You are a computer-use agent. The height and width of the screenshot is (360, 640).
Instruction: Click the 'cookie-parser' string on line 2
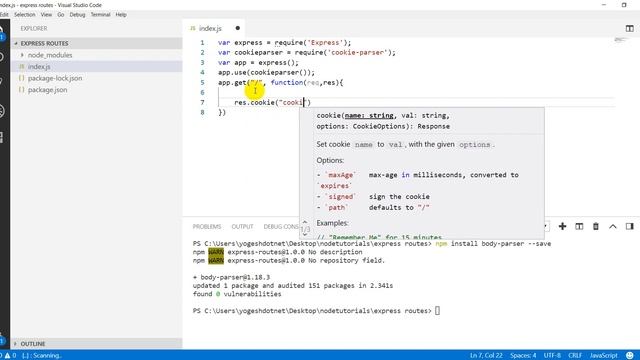click(x=357, y=52)
